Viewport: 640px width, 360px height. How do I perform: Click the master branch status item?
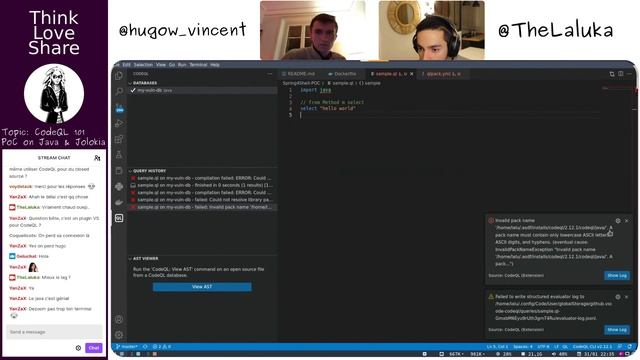(x=127, y=347)
